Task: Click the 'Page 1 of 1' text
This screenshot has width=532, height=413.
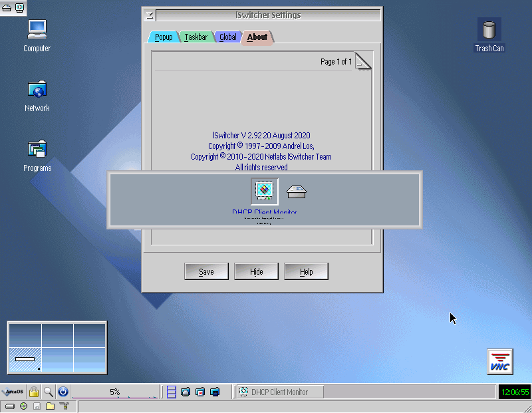Action: tap(336, 62)
